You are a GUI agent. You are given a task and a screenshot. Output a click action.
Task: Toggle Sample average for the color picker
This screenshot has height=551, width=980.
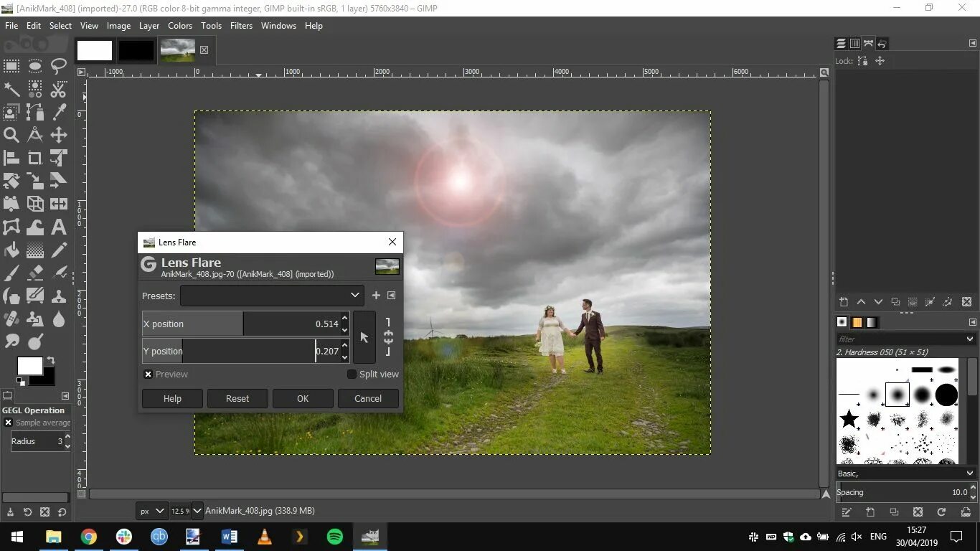[x=8, y=423]
